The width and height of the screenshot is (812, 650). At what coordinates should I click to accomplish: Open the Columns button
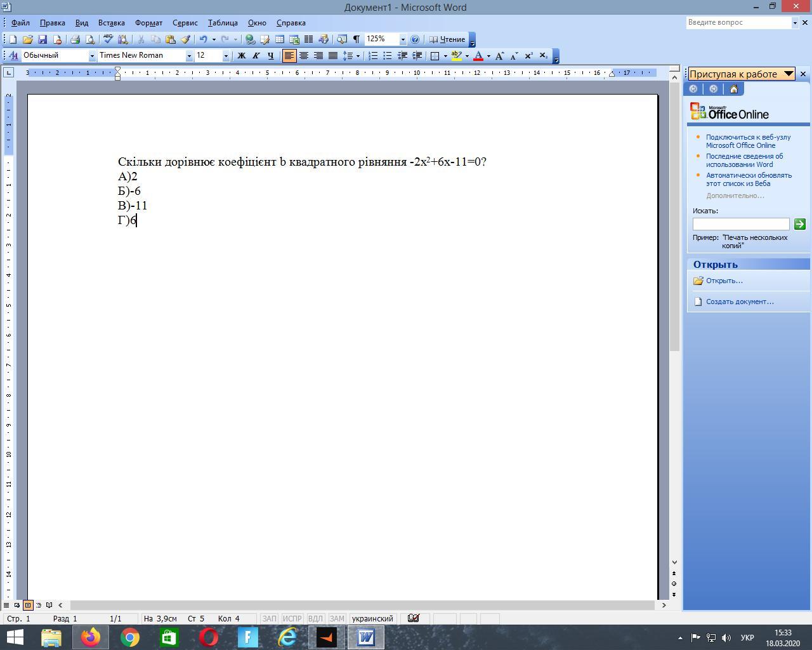pos(309,39)
